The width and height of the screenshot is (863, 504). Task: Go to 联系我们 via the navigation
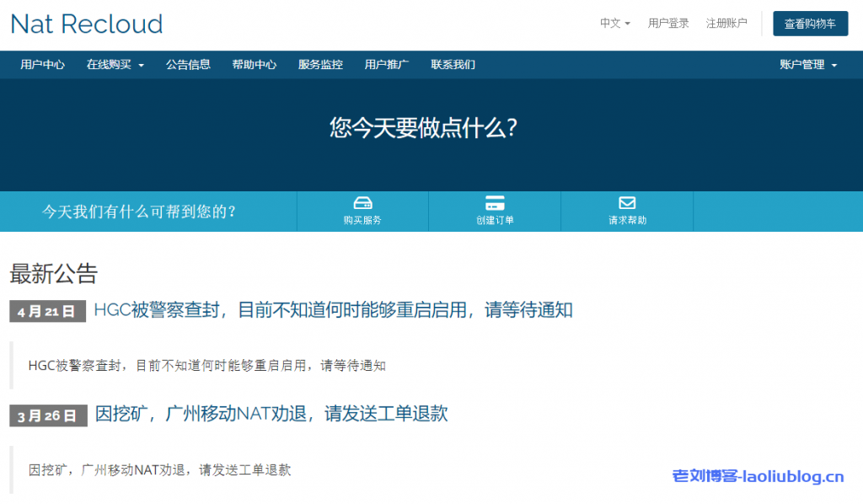pyautogui.click(x=452, y=64)
